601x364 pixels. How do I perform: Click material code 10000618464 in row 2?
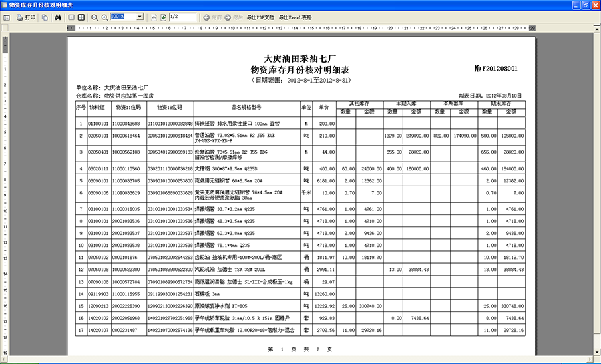pyautogui.click(x=126, y=136)
